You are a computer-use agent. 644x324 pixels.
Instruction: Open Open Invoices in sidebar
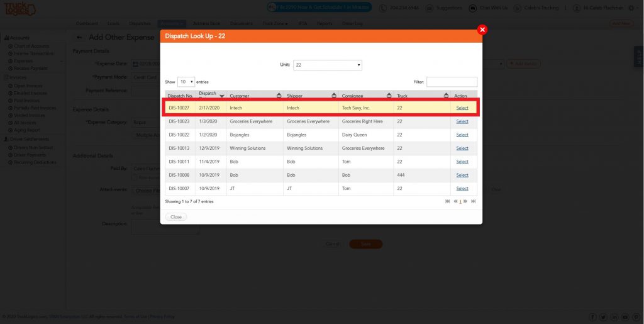(x=28, y=86)
